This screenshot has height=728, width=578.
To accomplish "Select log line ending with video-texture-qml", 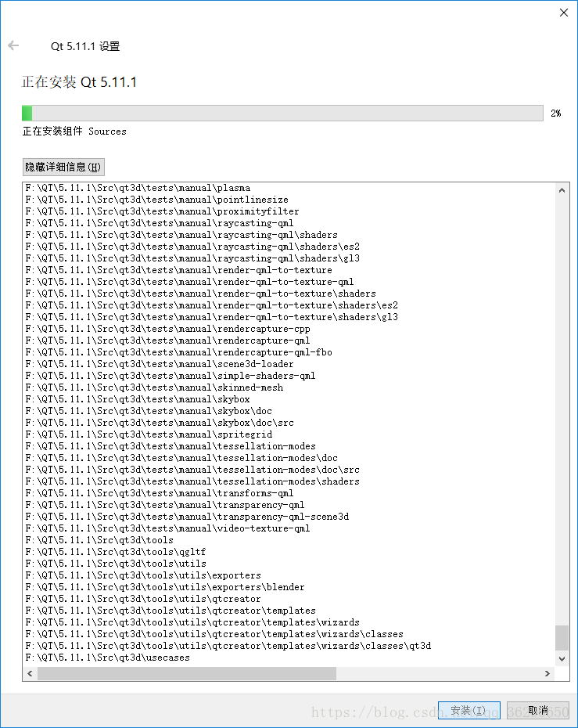I will pos(168,528).
